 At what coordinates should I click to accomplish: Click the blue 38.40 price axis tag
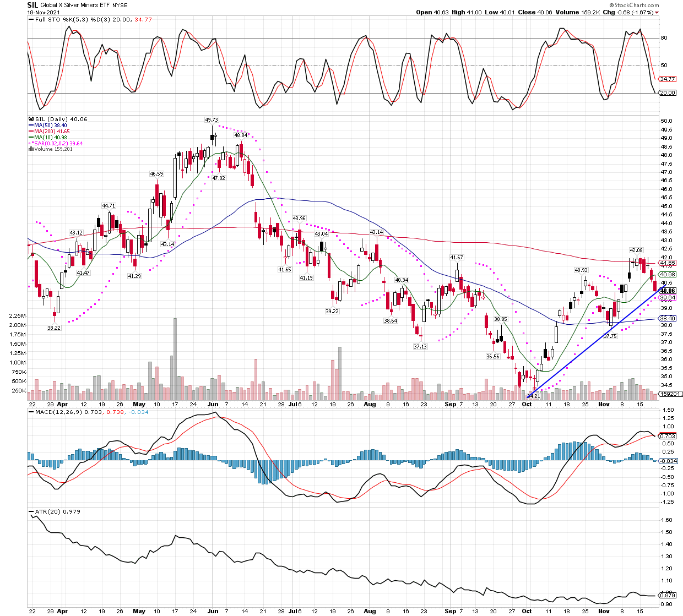click(668, 318)
